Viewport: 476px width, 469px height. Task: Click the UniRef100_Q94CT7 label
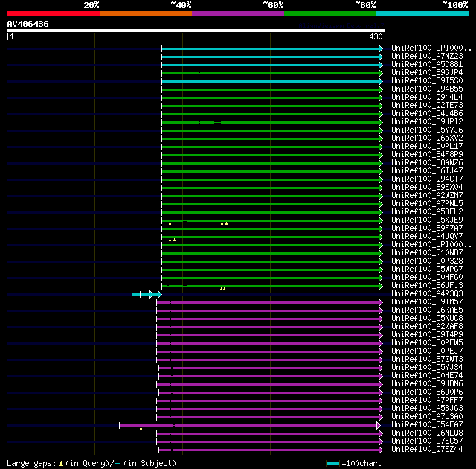[427, 179]
